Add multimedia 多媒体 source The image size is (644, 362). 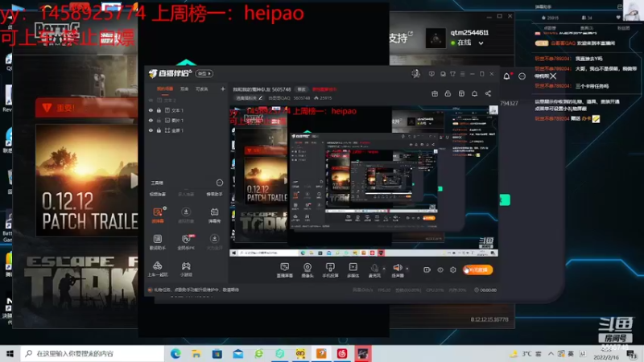(x=353, y=270)
